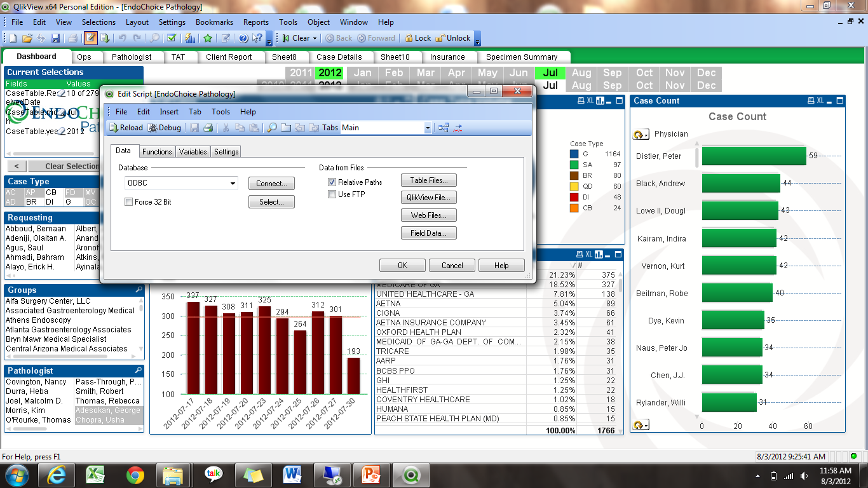Click blue G color swatch in Case Type legend

(574, 154)
